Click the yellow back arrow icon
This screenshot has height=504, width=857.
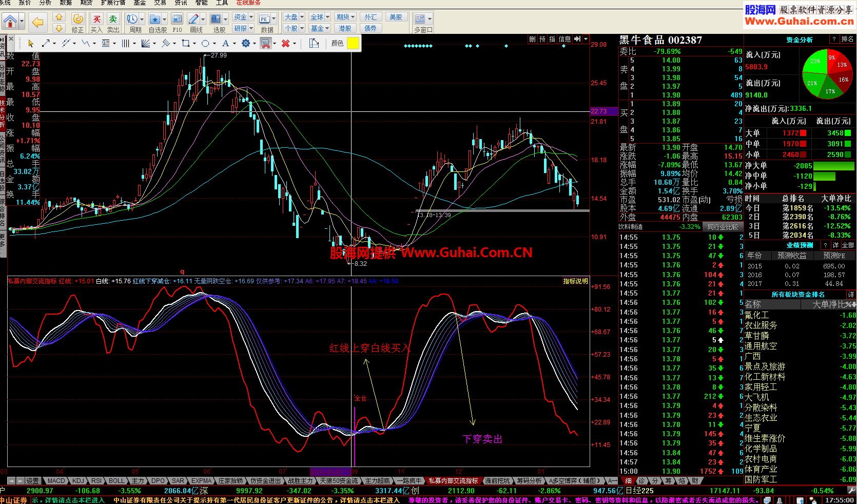37,22
